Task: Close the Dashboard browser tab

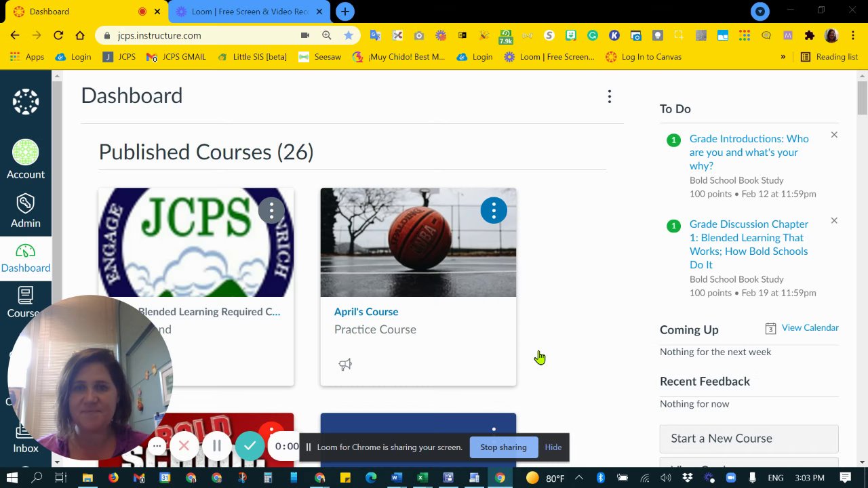Action: tap(158, 12)
